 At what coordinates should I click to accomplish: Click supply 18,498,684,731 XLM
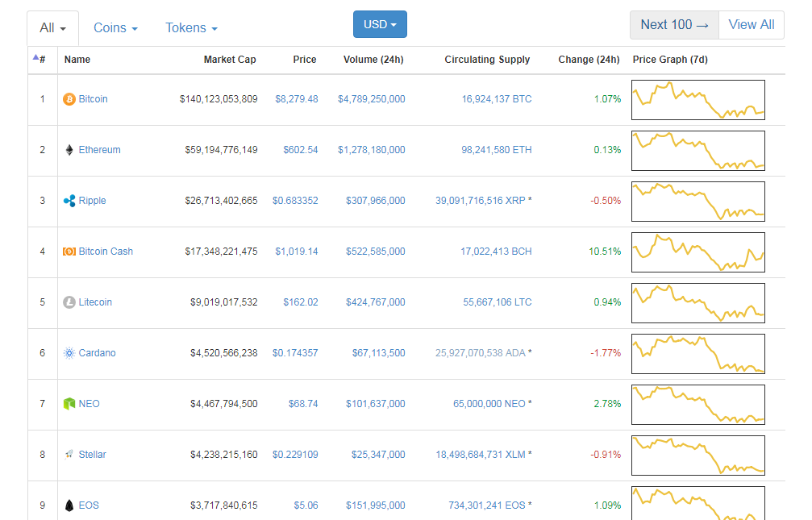coord(481,454)
